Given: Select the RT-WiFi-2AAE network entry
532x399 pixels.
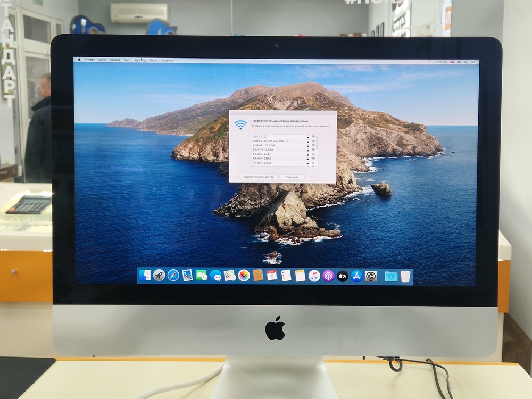Looking at the screenshot, I should [263, 154].
